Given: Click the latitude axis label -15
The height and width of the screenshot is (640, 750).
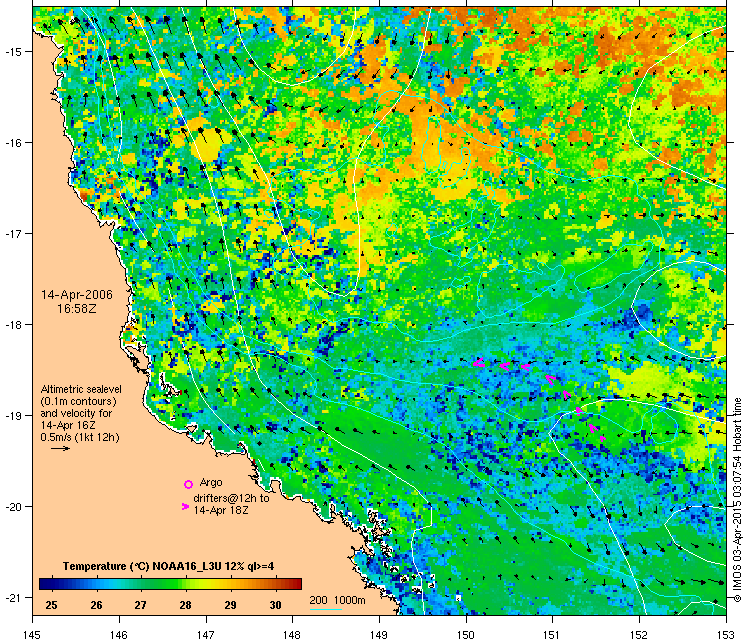Looking at the screenshot, I should click(12, 52).
